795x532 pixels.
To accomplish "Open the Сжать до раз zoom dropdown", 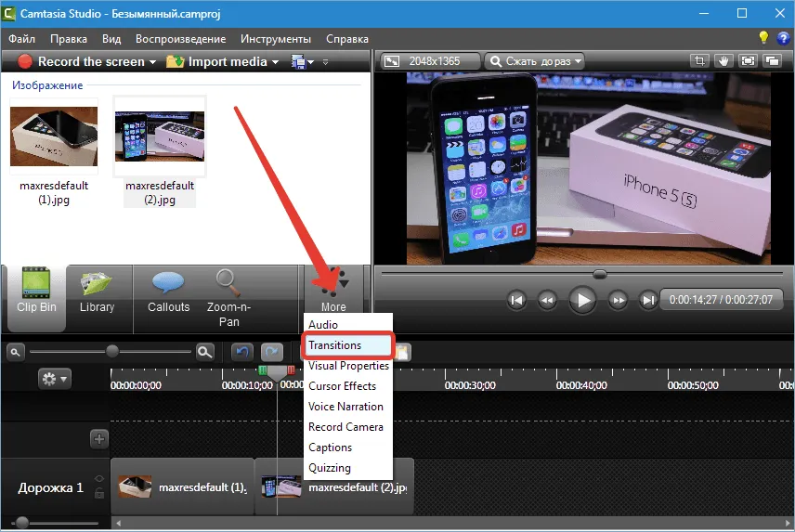I will (x=534, y=61).
